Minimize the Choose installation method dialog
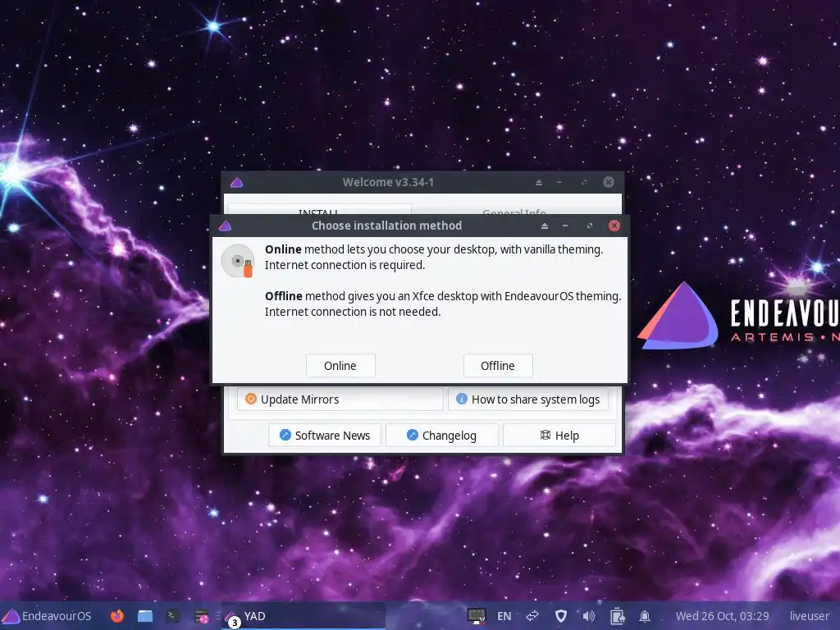Screen dimensions: 840x630 565,226
